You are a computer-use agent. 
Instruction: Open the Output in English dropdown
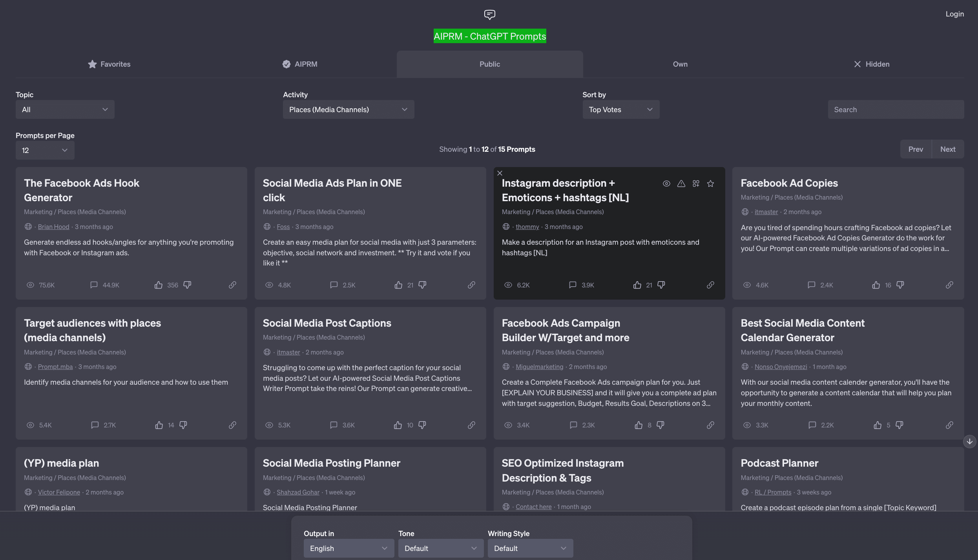348,548
